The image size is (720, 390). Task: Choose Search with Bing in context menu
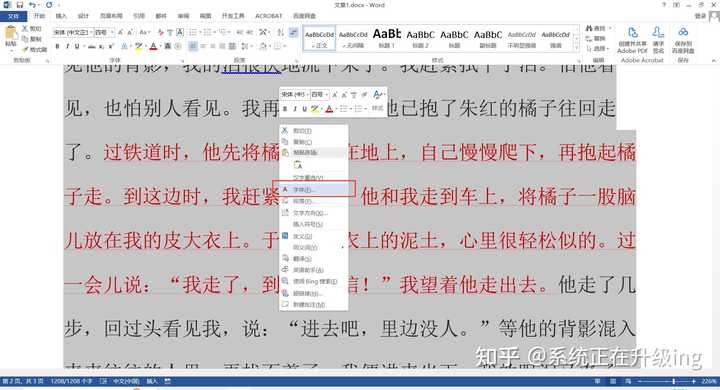tap(314, 281)
